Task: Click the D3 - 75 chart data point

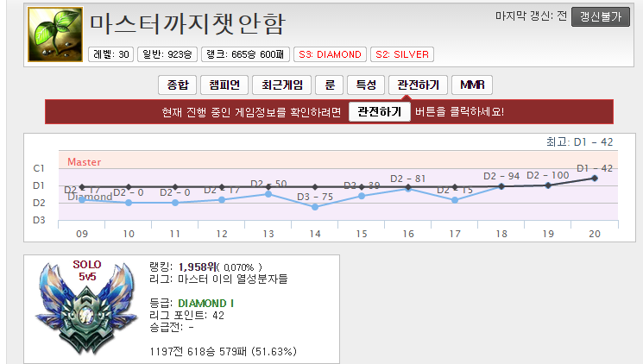Action: tap(315, 207)
